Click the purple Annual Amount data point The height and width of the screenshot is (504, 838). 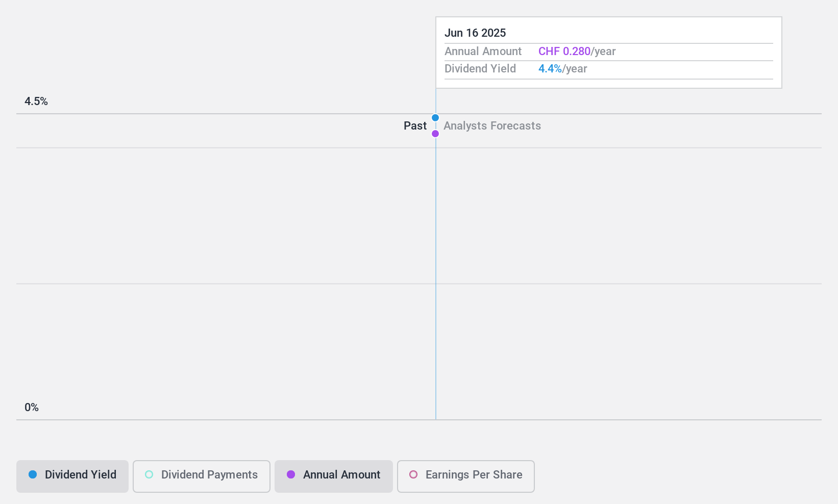435,134
